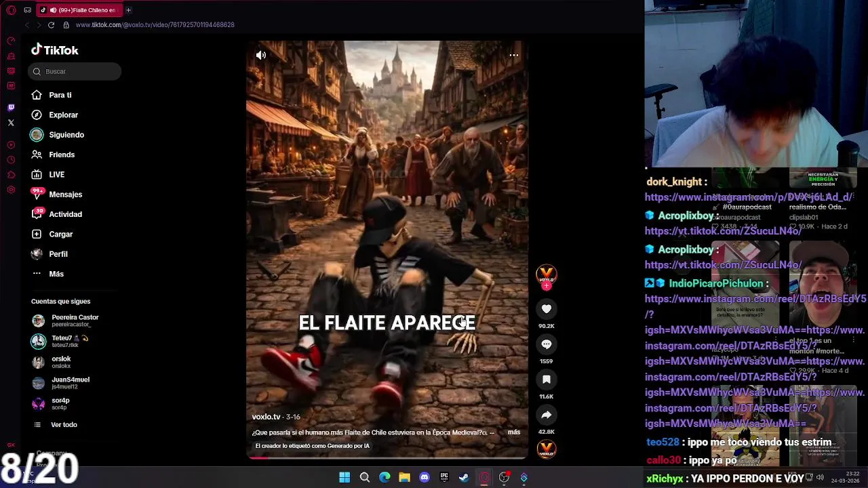Open the spinning sound disc icon
Image resolution: width=868 pixels, height=488 pixels.
pos(547,449)
